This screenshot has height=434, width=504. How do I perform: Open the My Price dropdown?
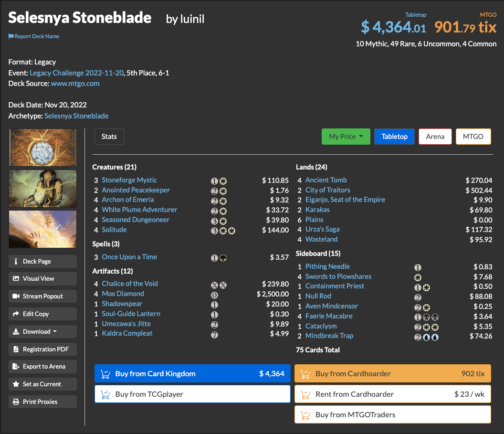[346, 137]
